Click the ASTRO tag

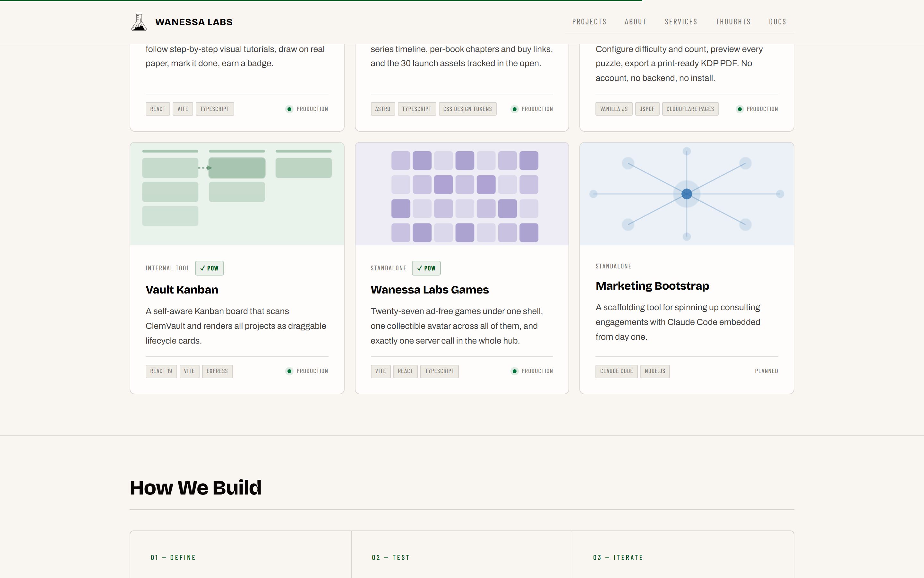pyautogui.click(x=382, y=109)
